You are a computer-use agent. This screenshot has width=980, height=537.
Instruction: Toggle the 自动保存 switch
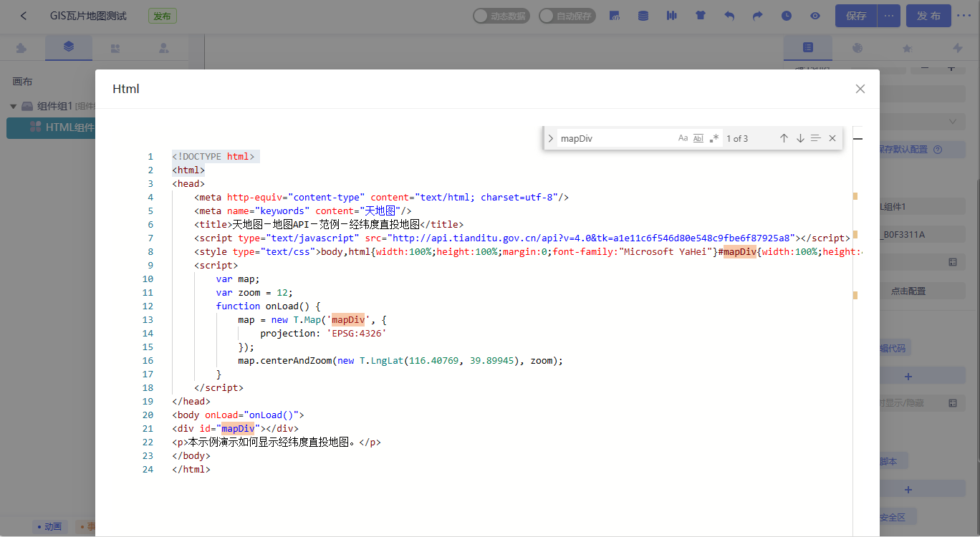coord(567,16)
